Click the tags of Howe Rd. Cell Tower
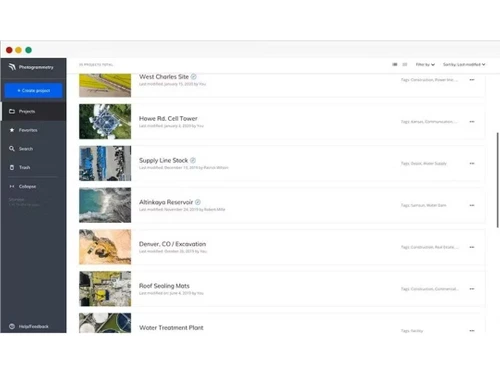Screen dimensions: 500x375 point(429,122)
